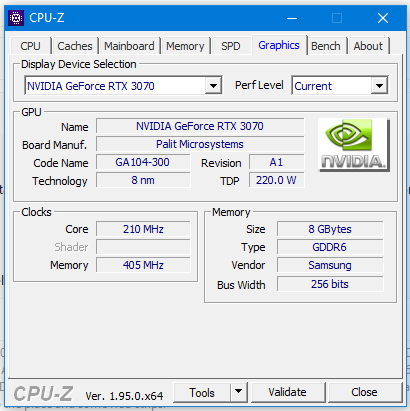
Task: Select the Graphics tab
Action: point(279,45)
